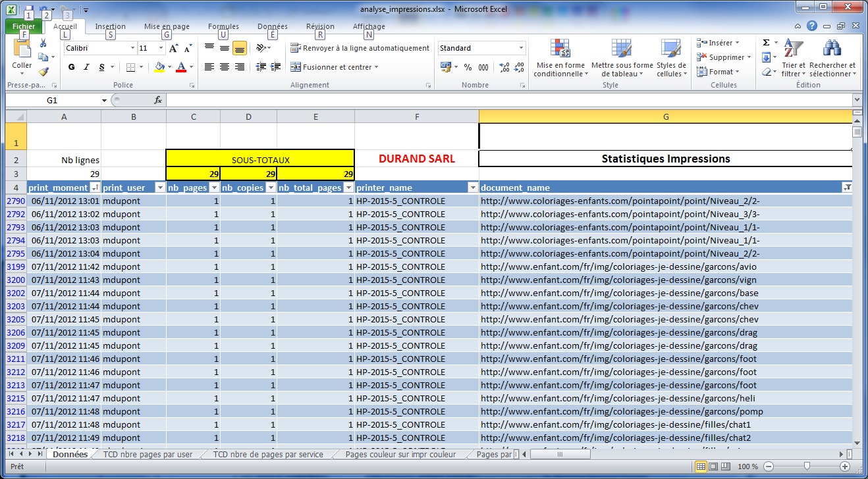
Task: Decrease font size with smaller A icon
Action: coord(188,48)
